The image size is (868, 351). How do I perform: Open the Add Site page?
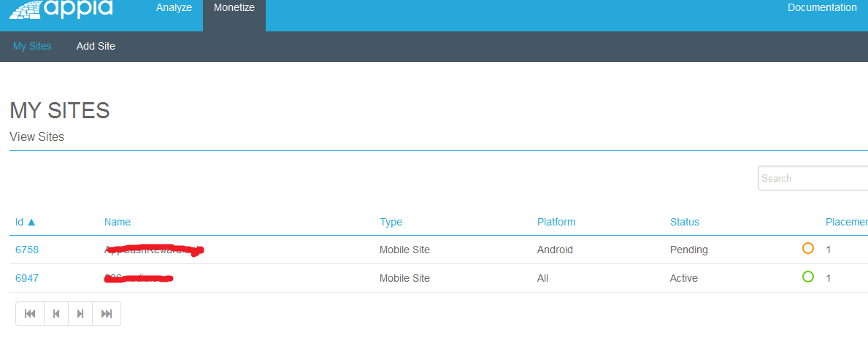click(x=96, y=46)
